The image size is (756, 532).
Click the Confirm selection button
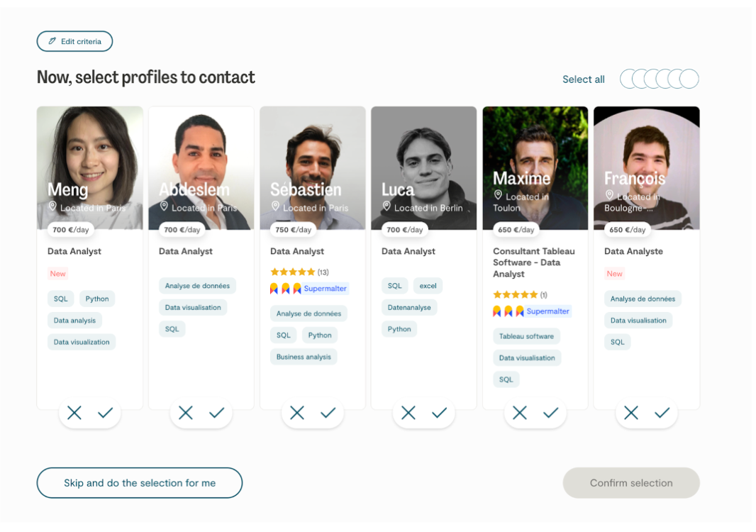coord(631,483)
